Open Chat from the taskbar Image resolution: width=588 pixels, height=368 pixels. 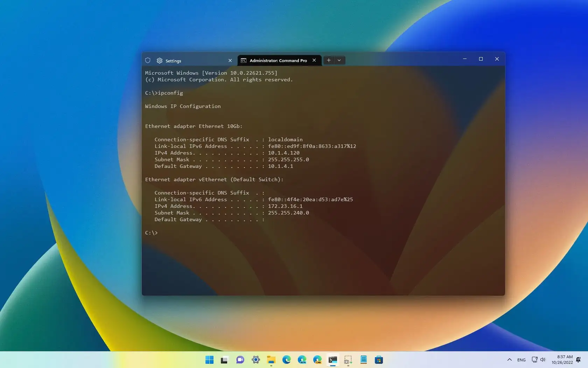tap(240, 360)
